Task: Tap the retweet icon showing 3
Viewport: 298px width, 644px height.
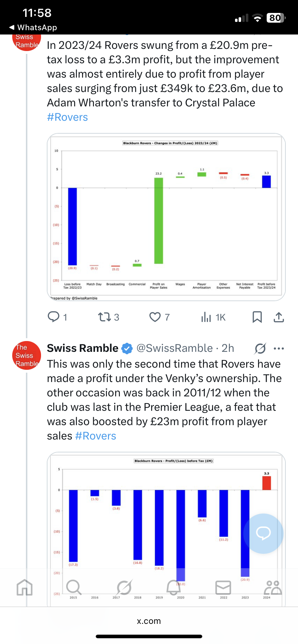Action: 104,317
